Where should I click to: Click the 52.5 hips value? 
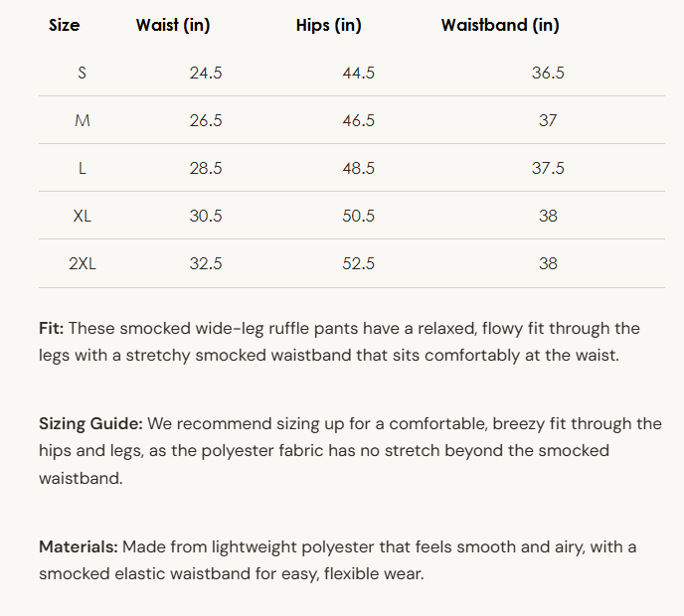click(358, 263)
